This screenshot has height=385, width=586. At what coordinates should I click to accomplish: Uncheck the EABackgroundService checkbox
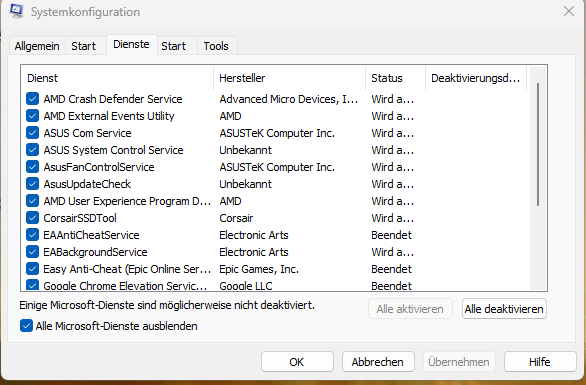click(x=33, y=252)
